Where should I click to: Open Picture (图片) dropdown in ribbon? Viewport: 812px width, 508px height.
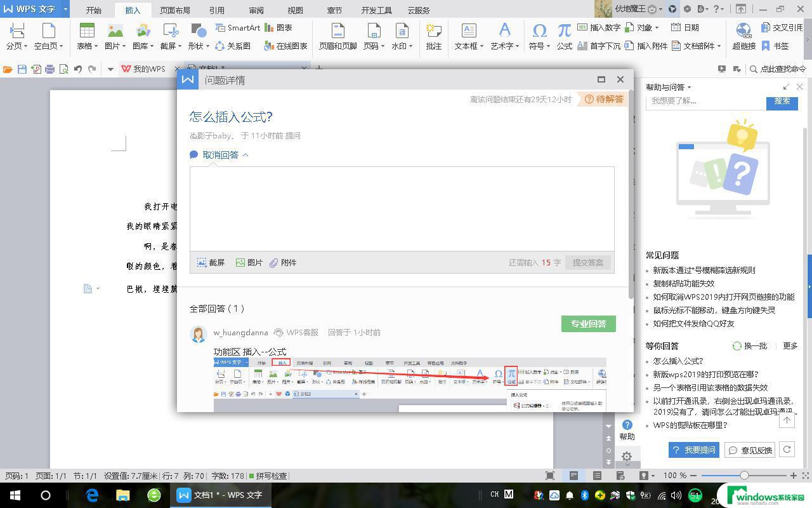(115, 46)
